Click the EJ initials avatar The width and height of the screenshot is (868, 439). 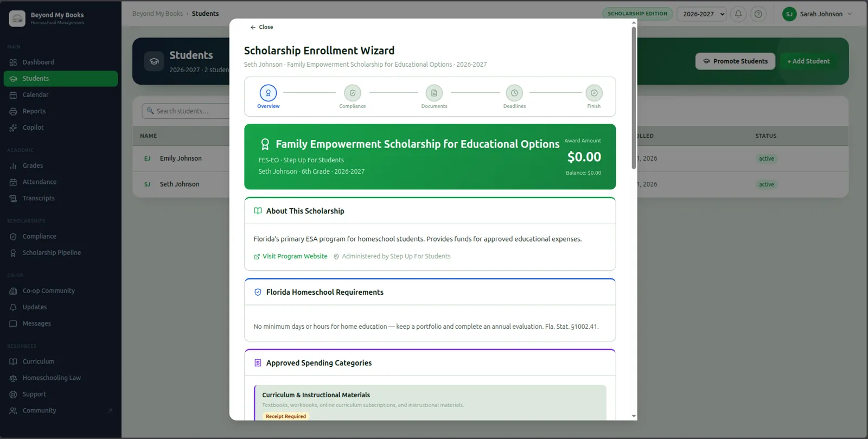[x=147, y=158]
